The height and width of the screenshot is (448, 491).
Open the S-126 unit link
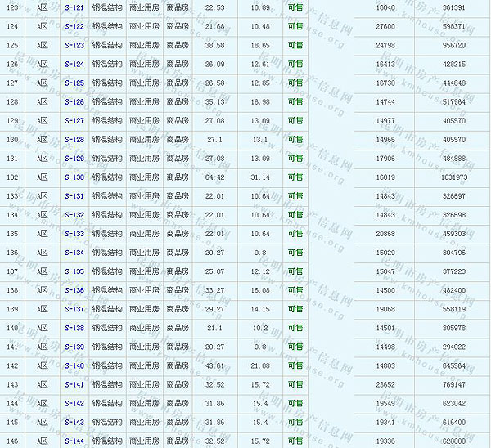[x=74, y=101]
